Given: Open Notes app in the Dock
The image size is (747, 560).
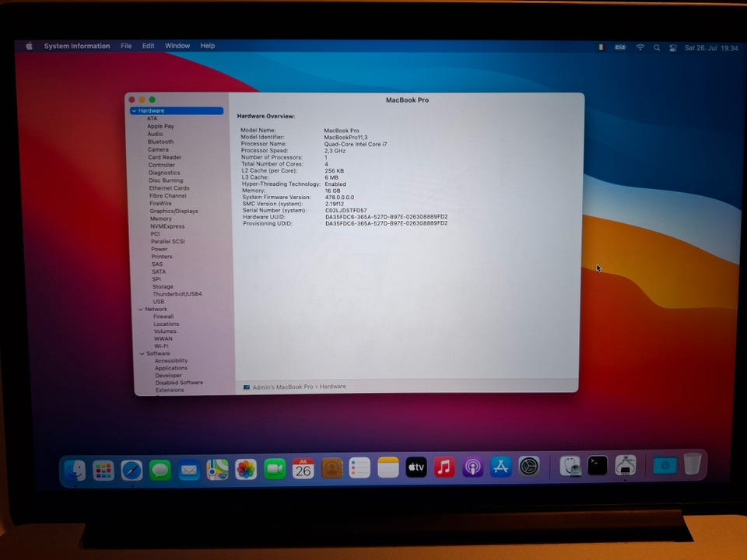Looking at the screenshot, I should point(388,467).
